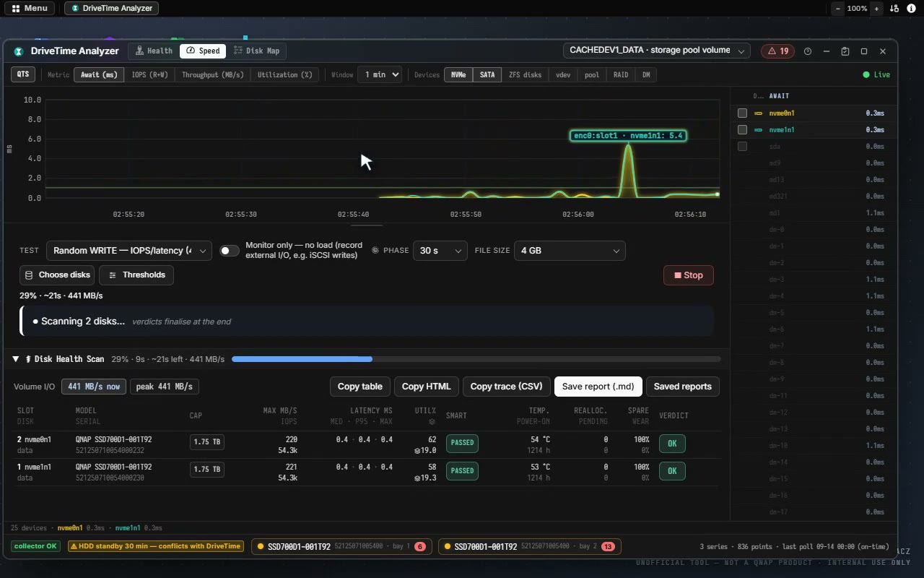Tick the nvme0n1 series checkbox
The image size is (924, 578).
pos(742,113)
